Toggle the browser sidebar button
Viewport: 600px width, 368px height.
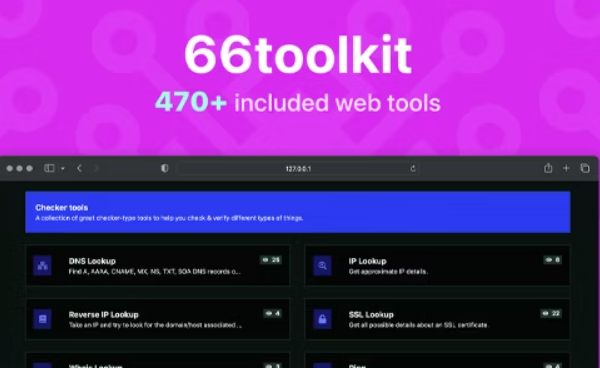coord(49,168)
